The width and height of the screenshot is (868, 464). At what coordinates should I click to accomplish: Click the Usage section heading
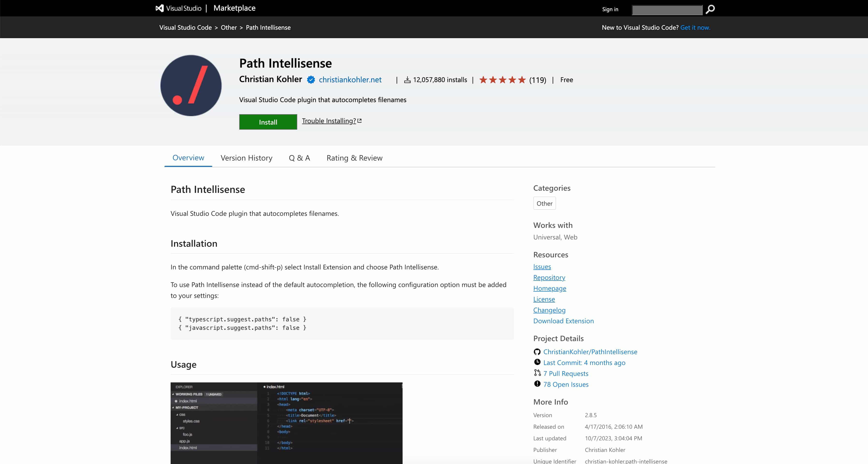point(184,364)
